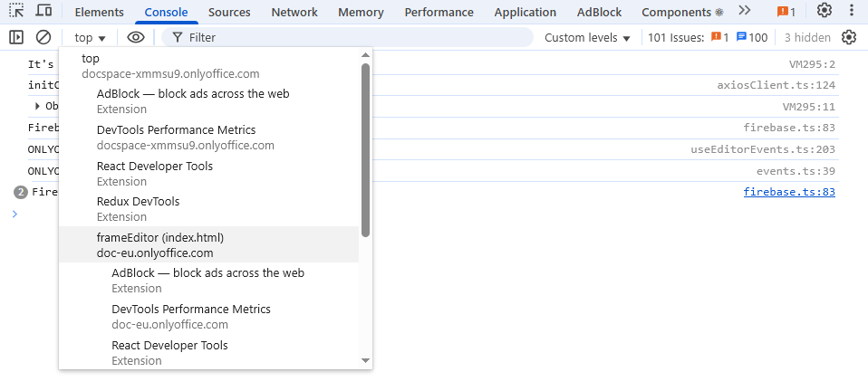Open the gray firebase.ts:83 source link
This screenshot has width=868, height=391.
[789, 128]
